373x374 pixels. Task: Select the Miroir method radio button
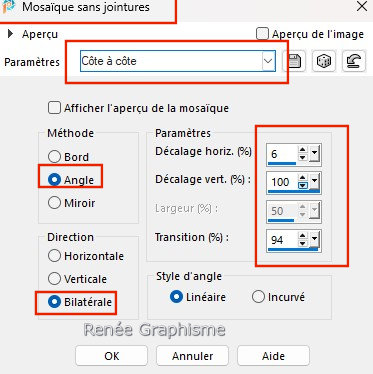[54, 203]
